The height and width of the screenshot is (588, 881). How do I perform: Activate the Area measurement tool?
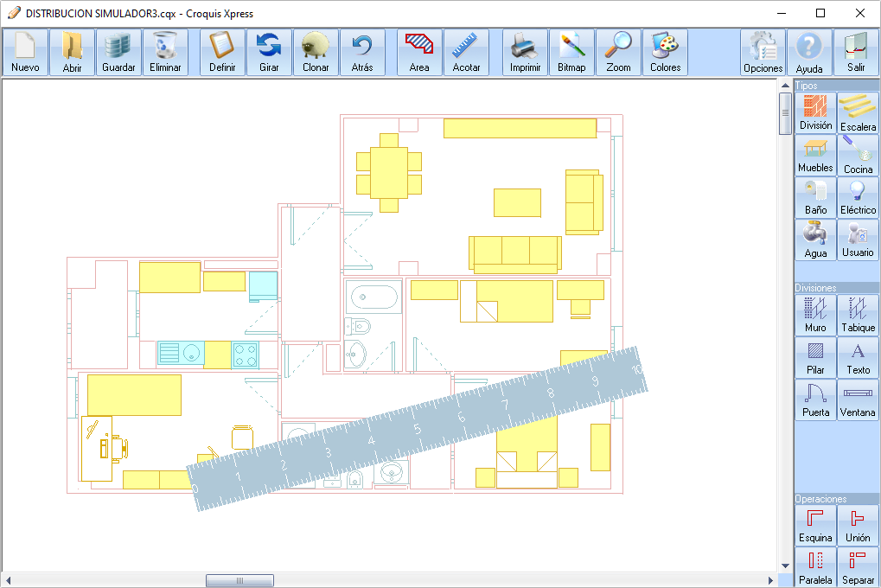click(419, 53)
